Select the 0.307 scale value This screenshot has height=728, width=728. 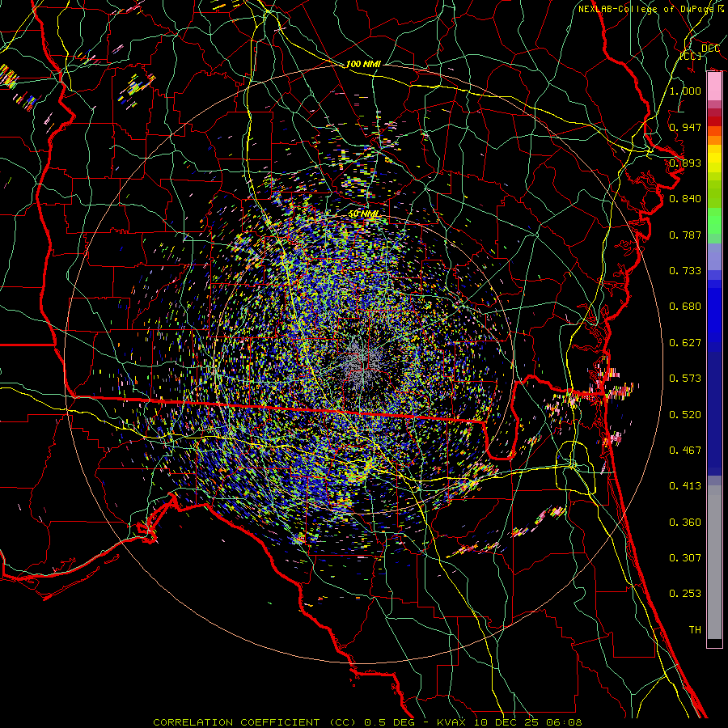tap(685, 558)
